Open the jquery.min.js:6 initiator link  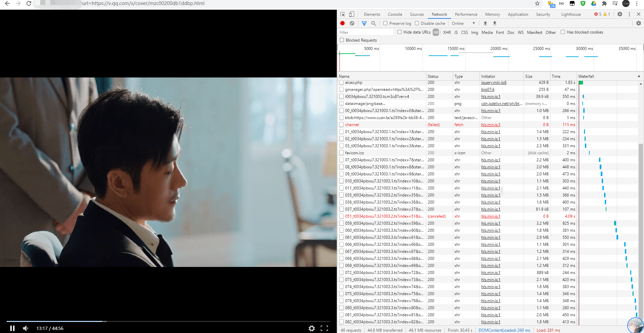coord(494,82)
